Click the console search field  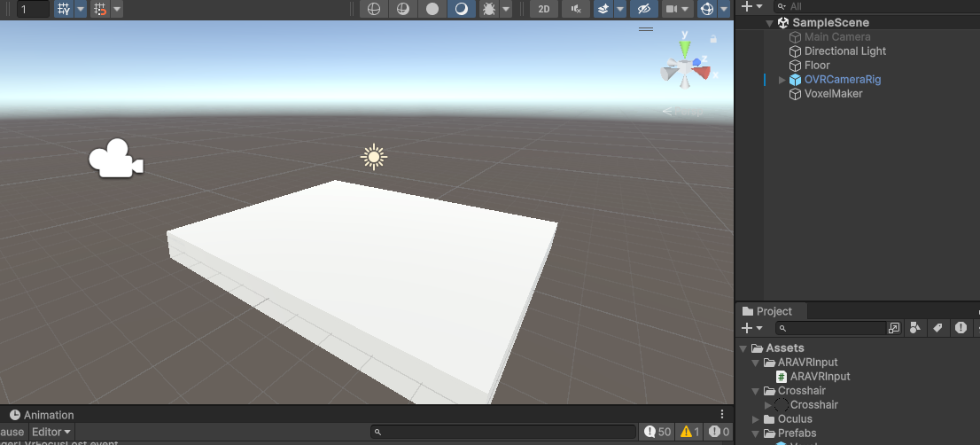coord(503,432)
